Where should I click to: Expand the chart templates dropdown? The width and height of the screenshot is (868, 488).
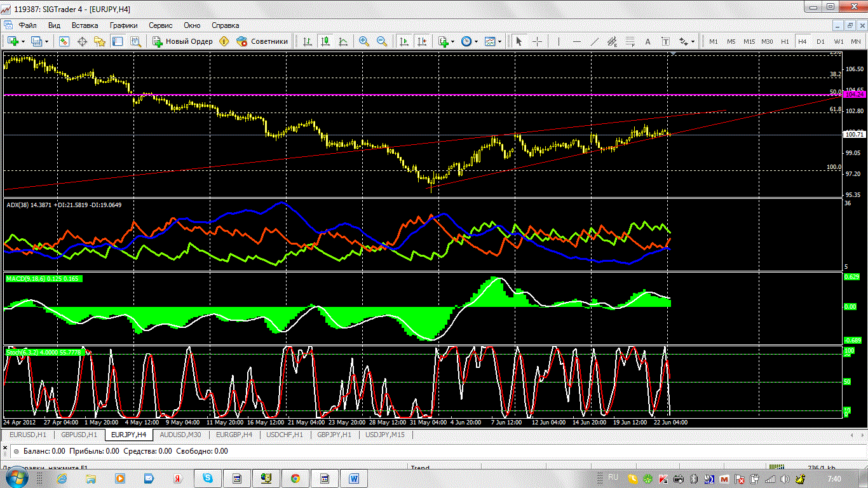493,41
